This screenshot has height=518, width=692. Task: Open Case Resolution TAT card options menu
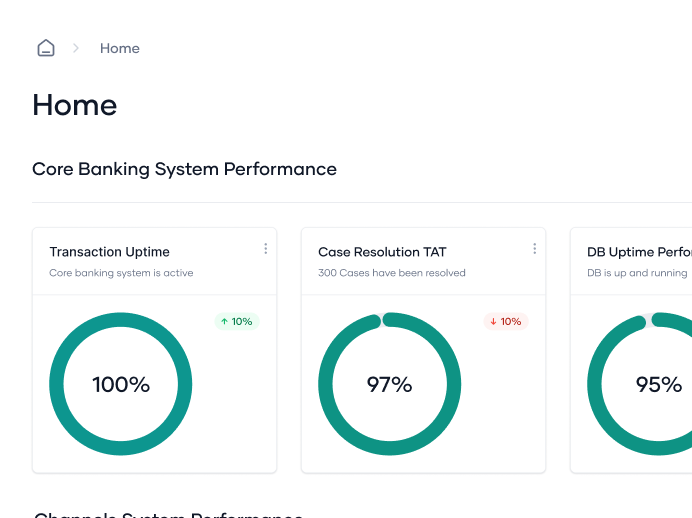(x=534, y=249)
